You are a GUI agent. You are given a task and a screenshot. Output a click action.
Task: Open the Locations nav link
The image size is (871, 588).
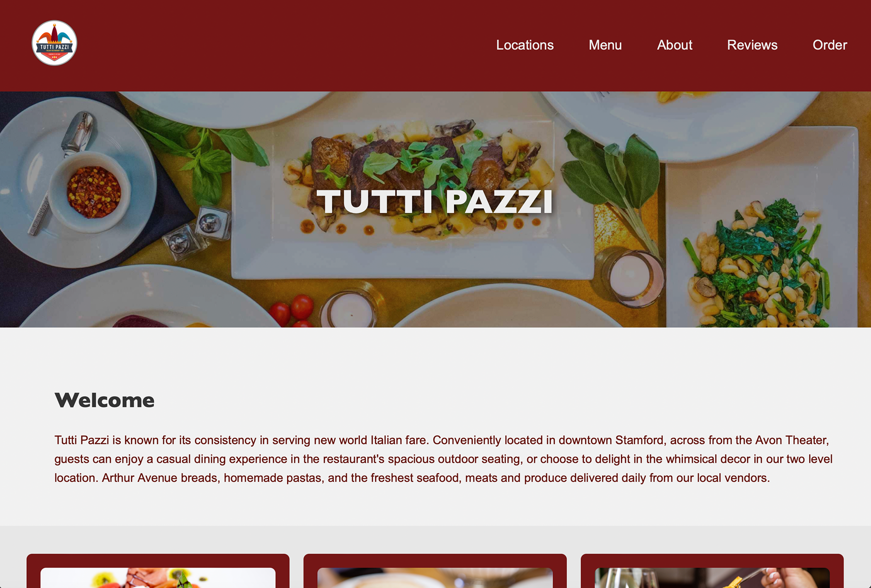(x=525, y=45)
